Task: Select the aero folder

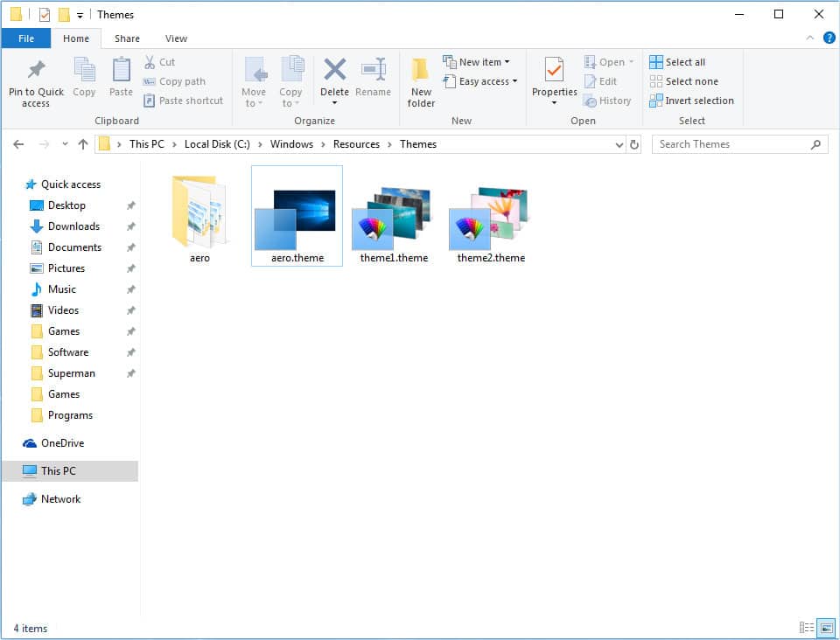Action: (199, 219)
